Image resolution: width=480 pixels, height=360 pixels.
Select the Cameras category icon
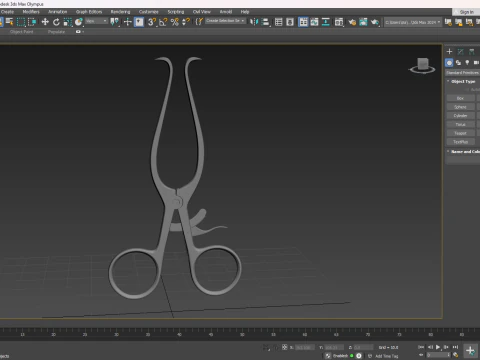pyautogui.click(x=476, y=63)
